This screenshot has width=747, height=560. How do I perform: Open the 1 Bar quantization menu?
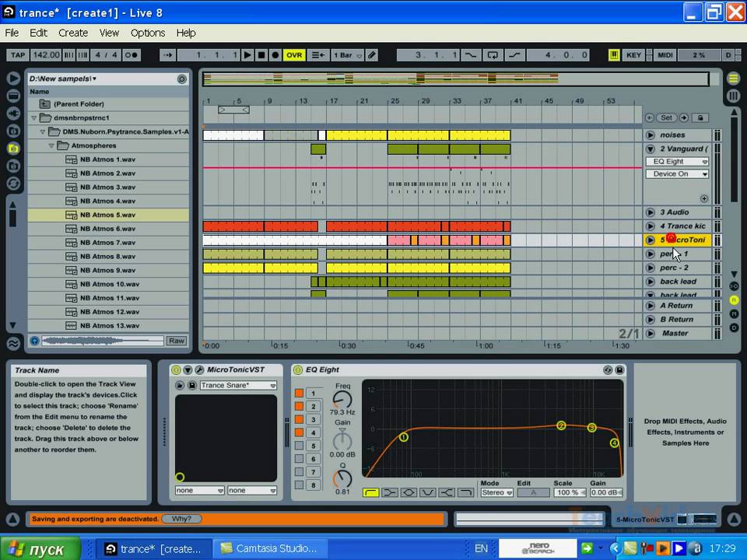(x=347, y=55)
